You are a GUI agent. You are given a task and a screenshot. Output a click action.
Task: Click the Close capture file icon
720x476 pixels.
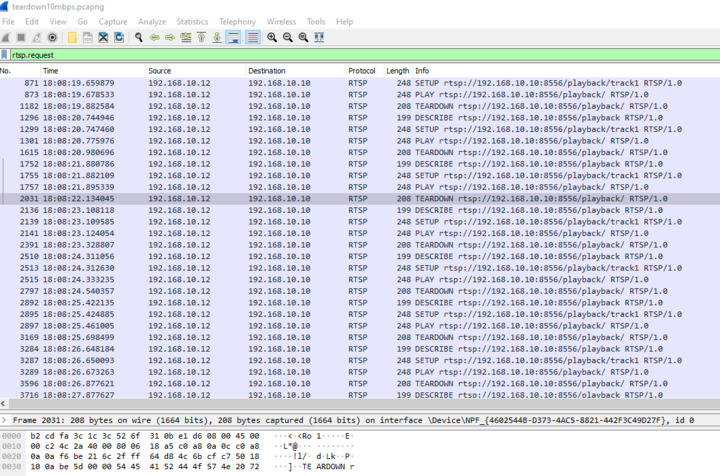[x=104, y=38]
